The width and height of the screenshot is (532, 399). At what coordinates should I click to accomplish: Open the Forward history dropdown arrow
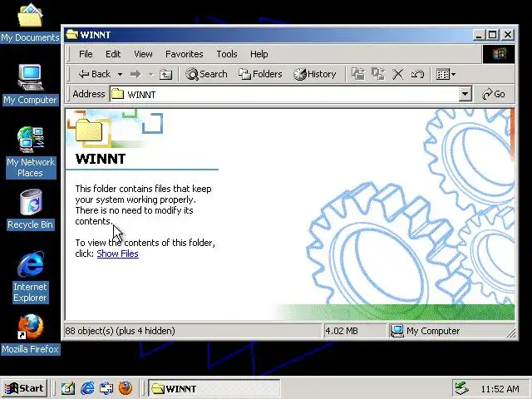(150, 74)
